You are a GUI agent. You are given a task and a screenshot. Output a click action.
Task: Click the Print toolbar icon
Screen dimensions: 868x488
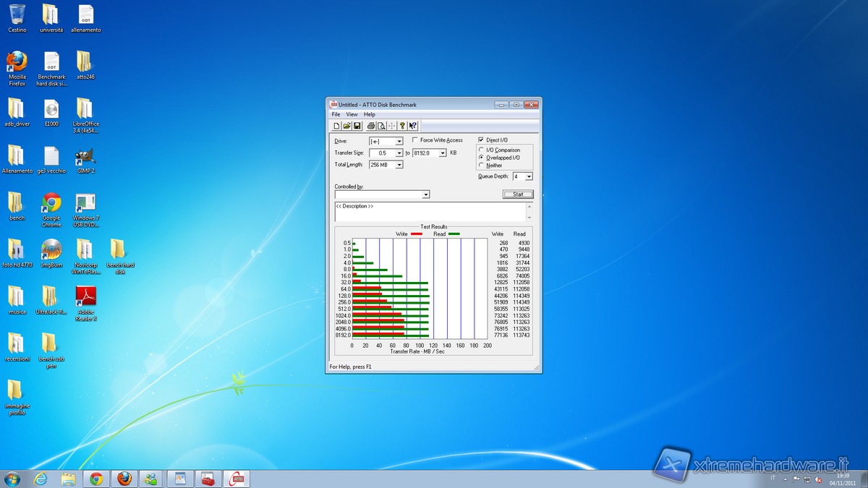pos(371,126)
